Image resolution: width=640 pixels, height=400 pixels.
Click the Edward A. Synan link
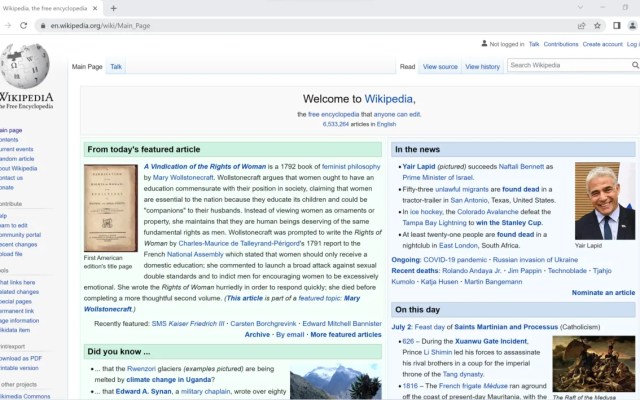(143, 391)
